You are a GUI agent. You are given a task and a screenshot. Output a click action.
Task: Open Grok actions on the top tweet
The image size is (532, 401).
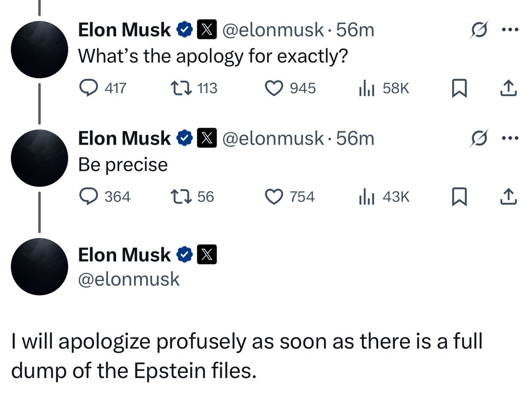(x=478, y=29)
